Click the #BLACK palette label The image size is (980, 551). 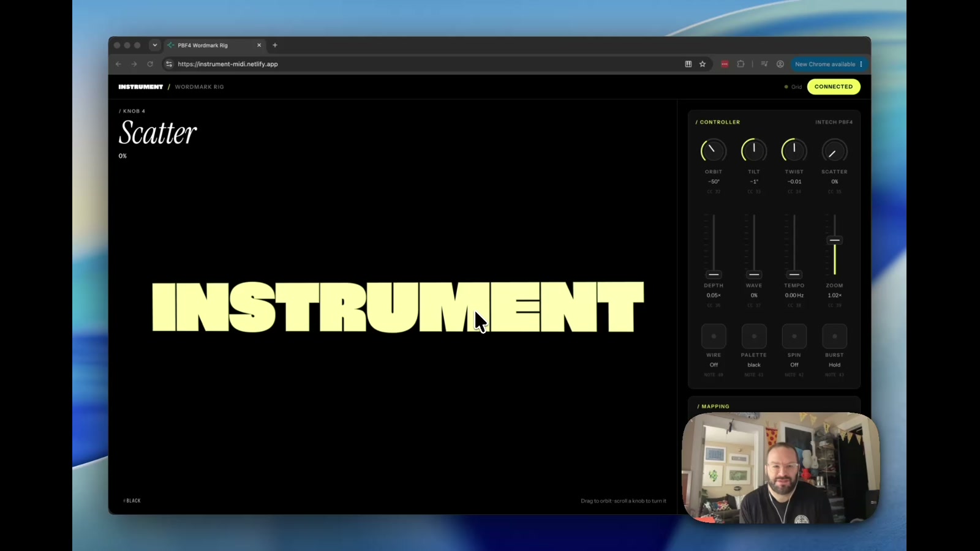point(132,501)
